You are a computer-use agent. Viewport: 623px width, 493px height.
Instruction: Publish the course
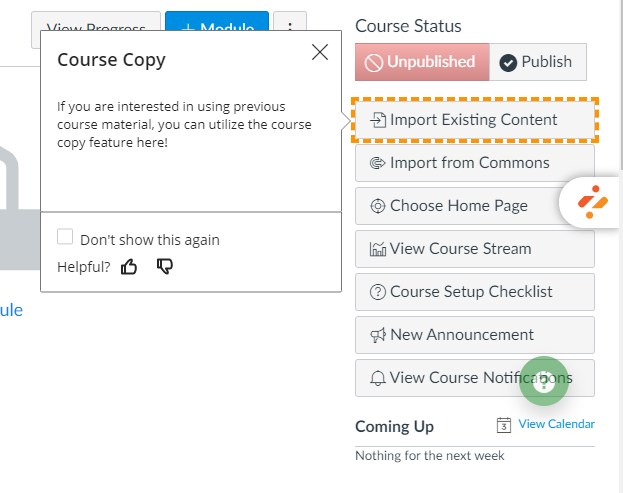537,62
